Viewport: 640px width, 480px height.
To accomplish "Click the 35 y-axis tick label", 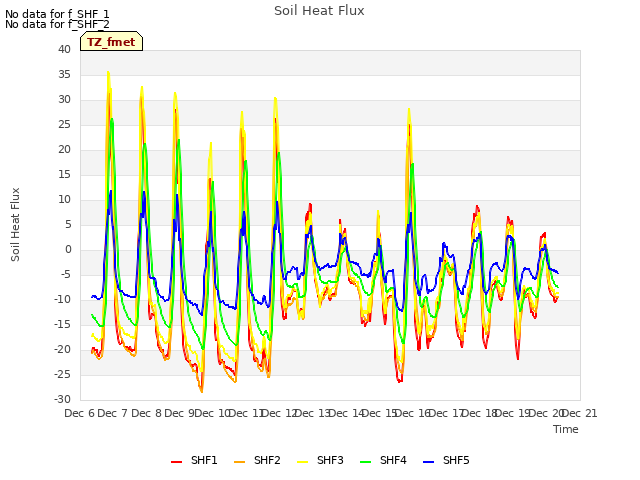I will [x=64, y=74].
